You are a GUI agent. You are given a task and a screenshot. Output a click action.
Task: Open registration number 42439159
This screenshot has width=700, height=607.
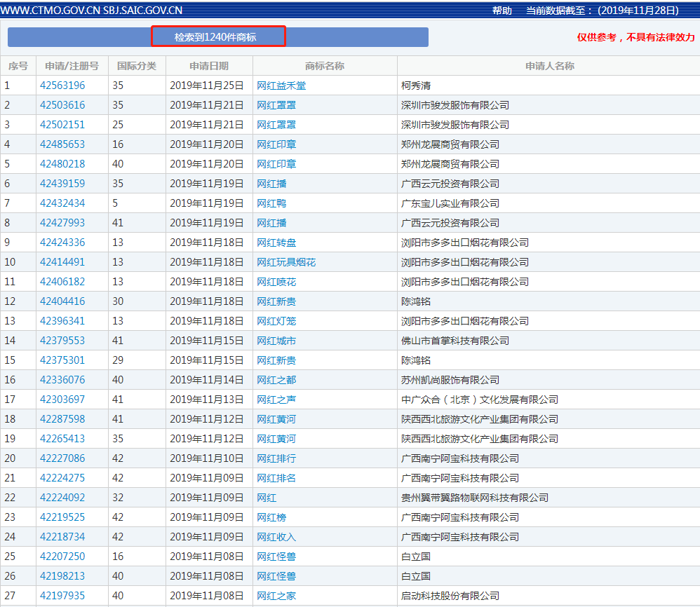tap(62, 184)
